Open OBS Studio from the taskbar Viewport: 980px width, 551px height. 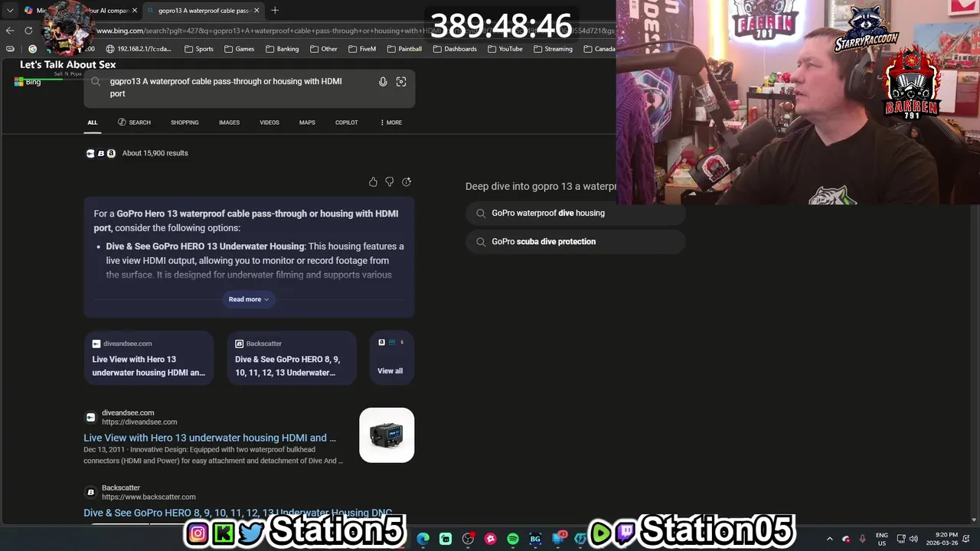[x=468, y=539]
